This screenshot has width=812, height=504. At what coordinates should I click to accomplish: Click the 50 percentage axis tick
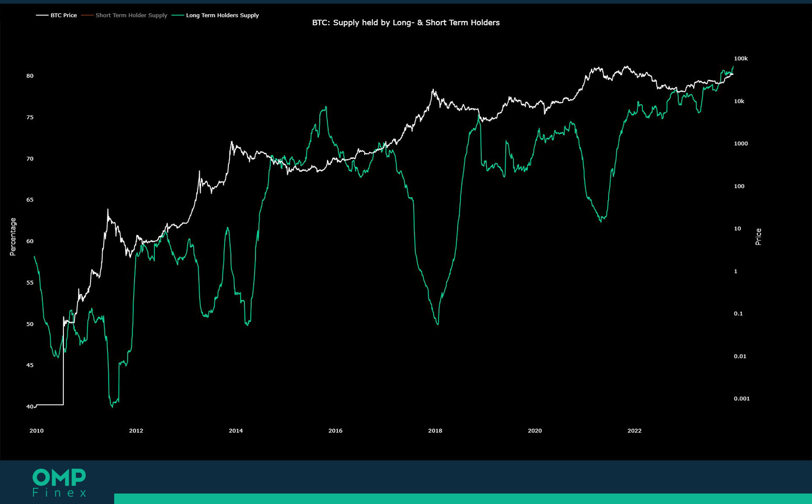[30, 324]
